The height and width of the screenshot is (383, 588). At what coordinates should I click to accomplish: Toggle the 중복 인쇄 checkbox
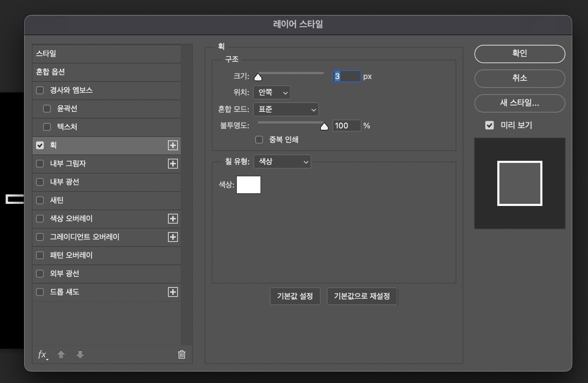[x=259, y=139]
